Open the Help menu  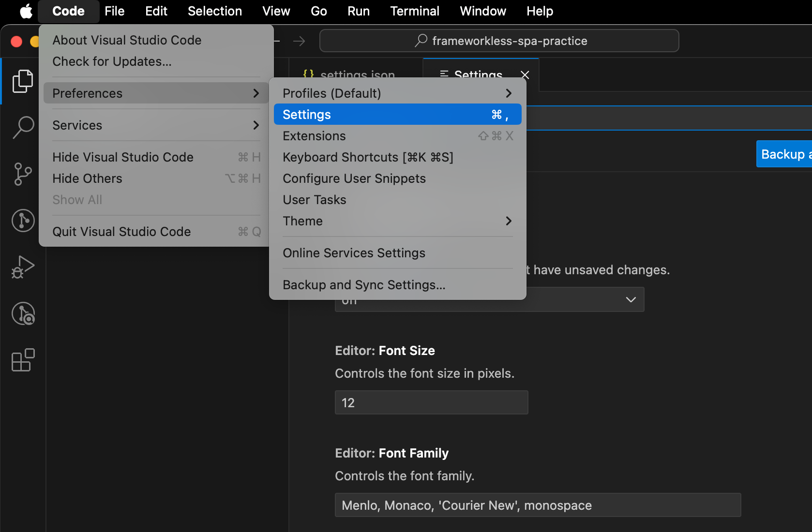point(540,11)
